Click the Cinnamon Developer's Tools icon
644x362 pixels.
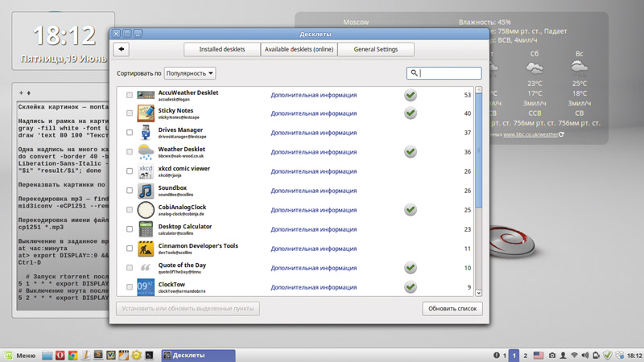pyautogui.click(x=146, y=249)
